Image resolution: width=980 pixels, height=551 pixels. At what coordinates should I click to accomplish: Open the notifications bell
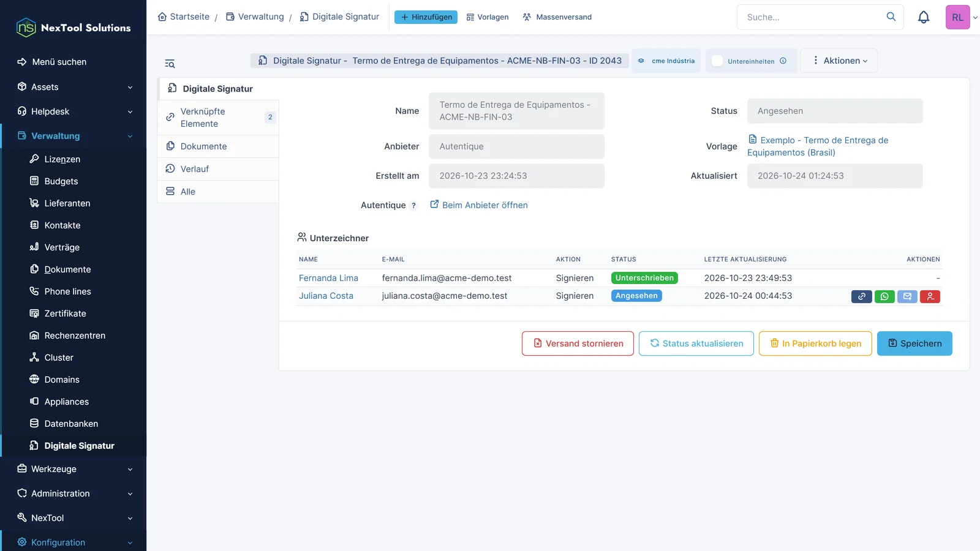pyautogui.click(x=924, y=17)
